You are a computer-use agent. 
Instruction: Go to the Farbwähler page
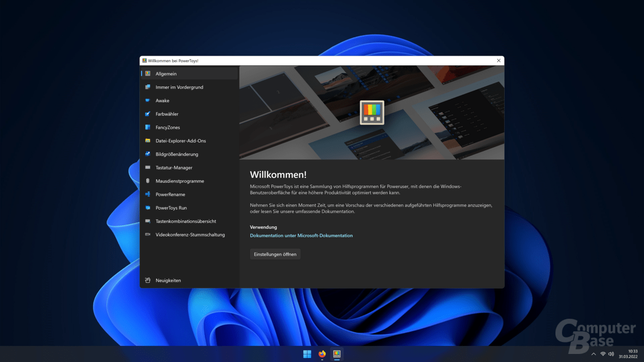tap(189, 114)
